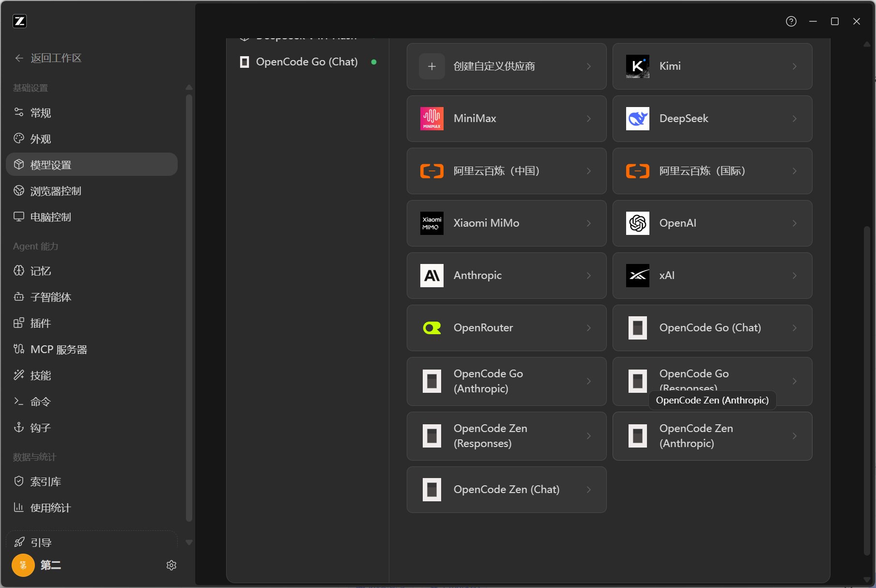Open the 技能 section
The height and width of the screenshot is (588, 876).
[x=92, y=375]
